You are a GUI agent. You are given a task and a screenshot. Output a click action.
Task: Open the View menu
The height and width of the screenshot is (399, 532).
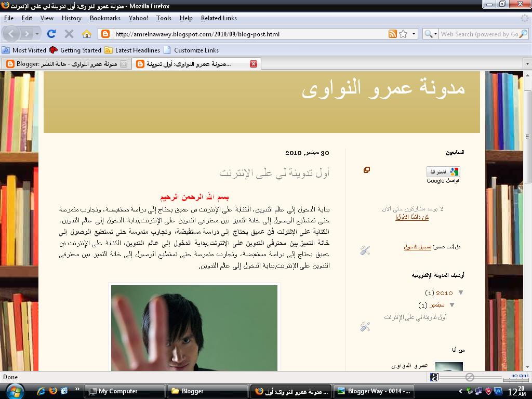click(47, 18)
